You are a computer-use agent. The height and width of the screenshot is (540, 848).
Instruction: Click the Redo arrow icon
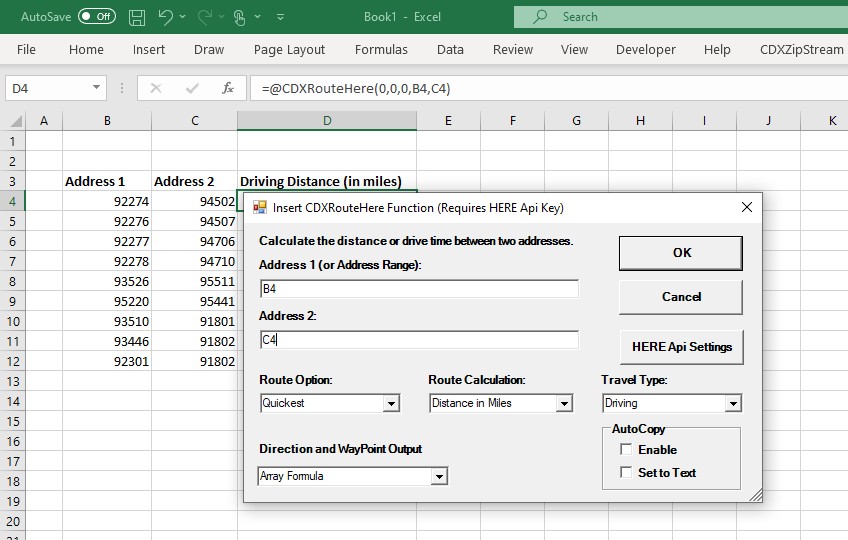(x=204, y=17)
